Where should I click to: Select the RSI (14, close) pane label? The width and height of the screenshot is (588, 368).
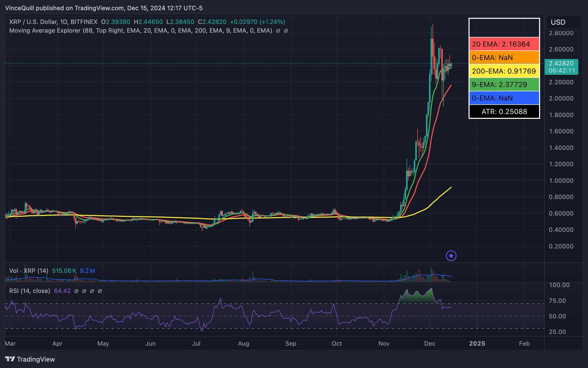click(30, 291)
